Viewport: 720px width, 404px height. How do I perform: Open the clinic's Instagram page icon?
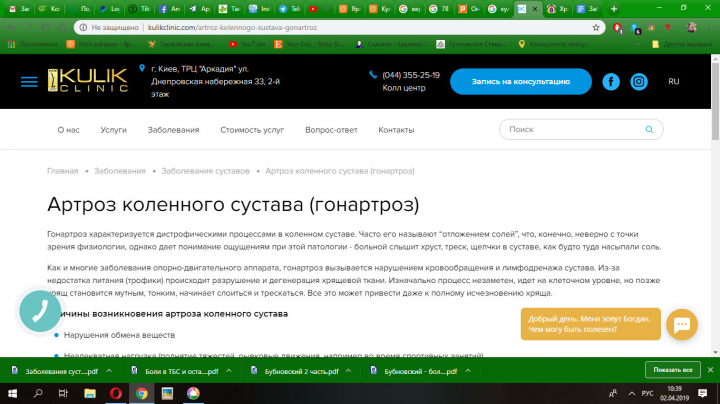pyautogui.click(x=639, y=82)
